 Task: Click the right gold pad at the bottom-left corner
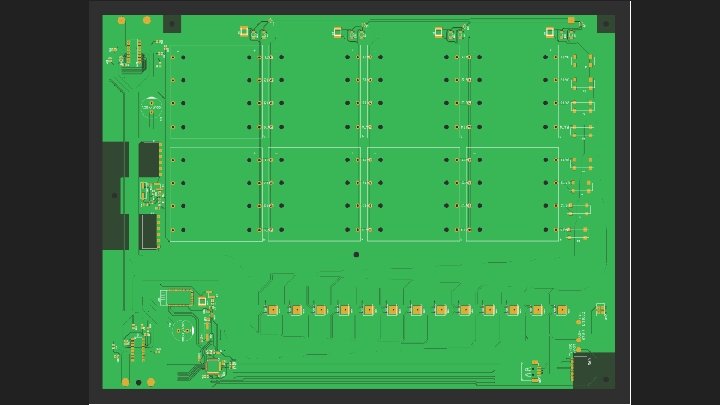(151, 382)
